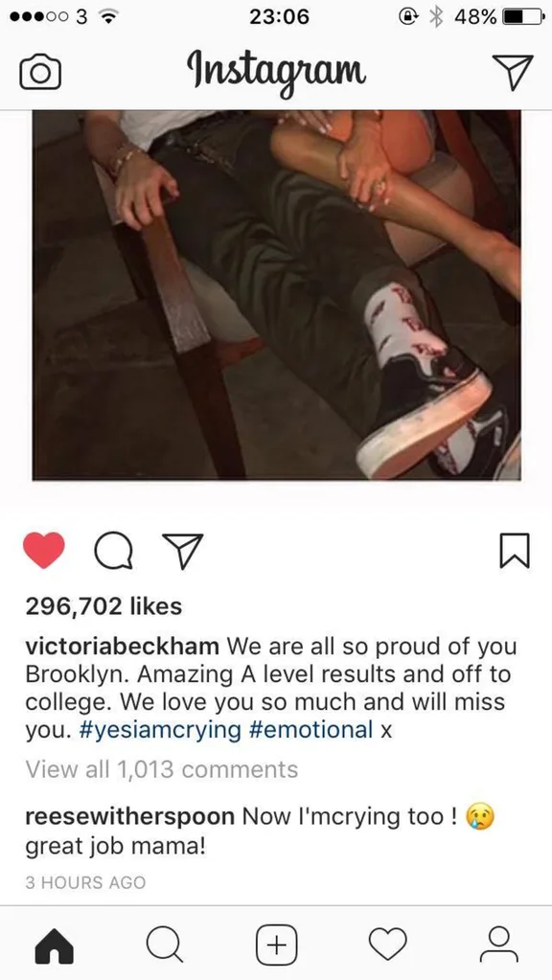Open the camera icon in the header
Image resolution: width=552 pixels, height=980 pixels.
pos(40,73)
